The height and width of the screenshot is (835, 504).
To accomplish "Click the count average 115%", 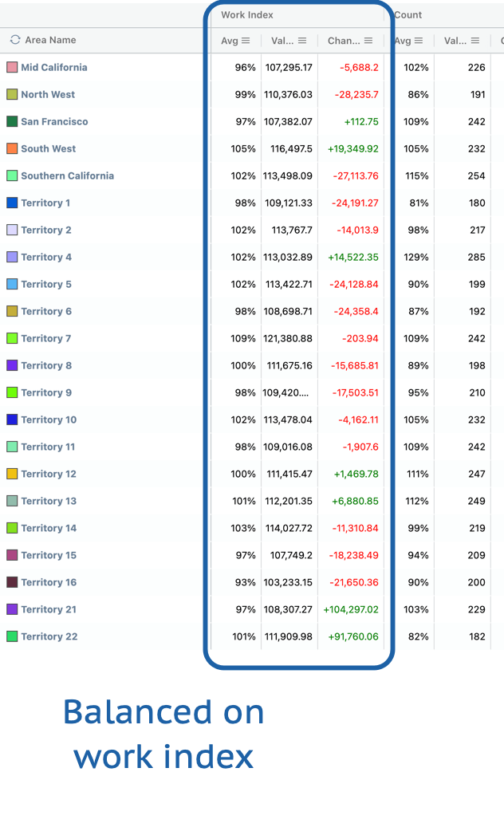I will [416, 176].
